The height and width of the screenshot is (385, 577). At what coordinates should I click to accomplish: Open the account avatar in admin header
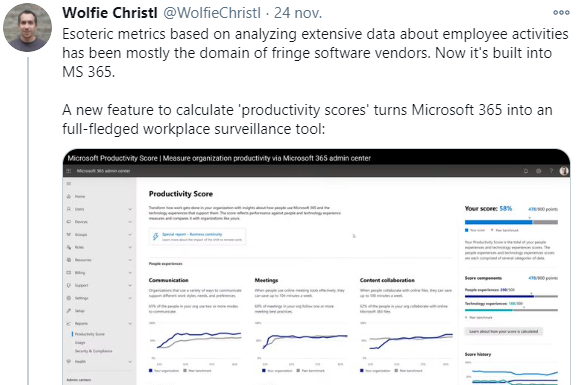tap(564, 171)
